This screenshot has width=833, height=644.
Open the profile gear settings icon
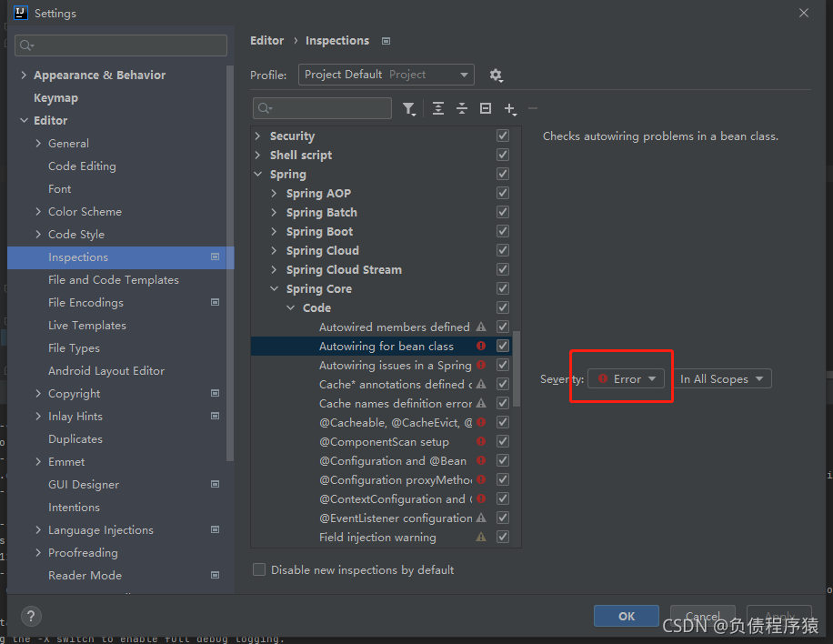click(x=496, y=75)
